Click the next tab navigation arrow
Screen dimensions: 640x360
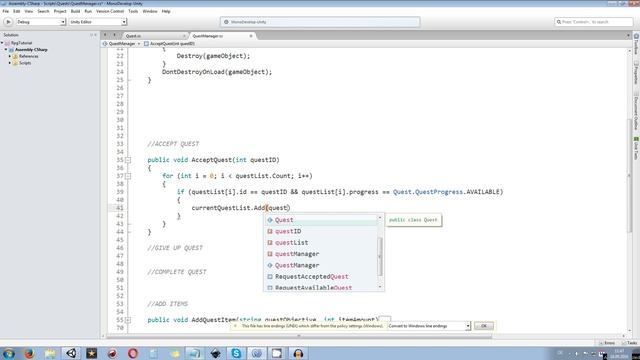[115, 36]
